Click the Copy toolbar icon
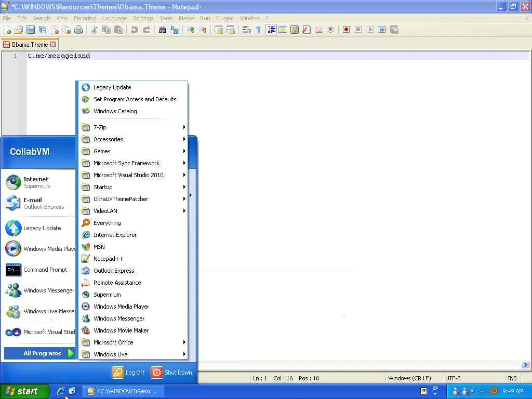 107,30
